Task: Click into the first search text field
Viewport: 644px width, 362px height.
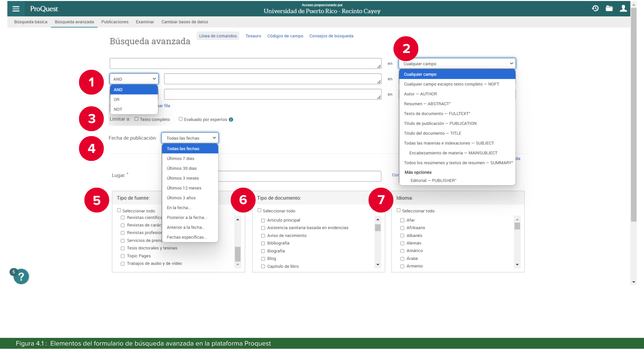Action: 245,64
